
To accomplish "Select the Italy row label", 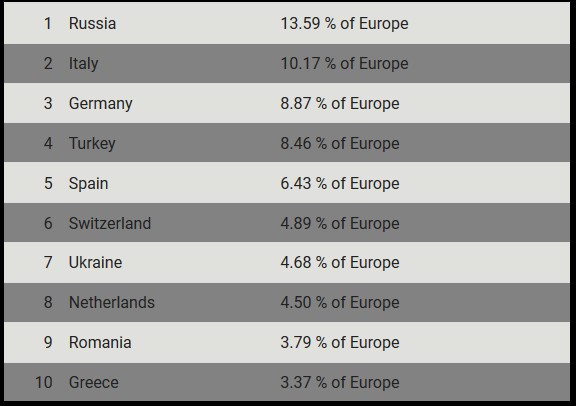I will (83, 64).
